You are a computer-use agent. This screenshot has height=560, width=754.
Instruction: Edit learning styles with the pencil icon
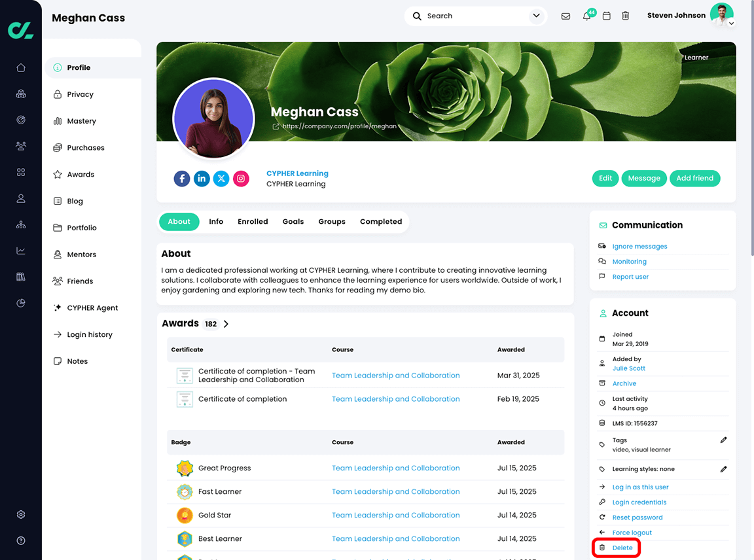[724, 468]
